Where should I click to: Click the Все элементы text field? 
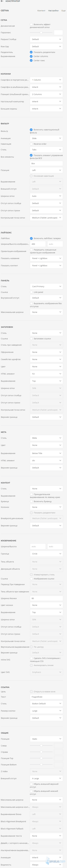coord(47,163)
